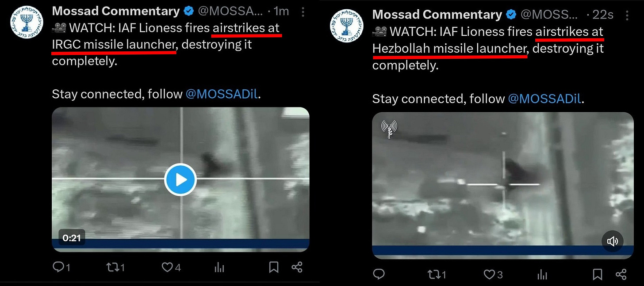Like the Hezbollah missile launcher post
This screenshot has width=644, height=286.
click(x=493, y=275)
